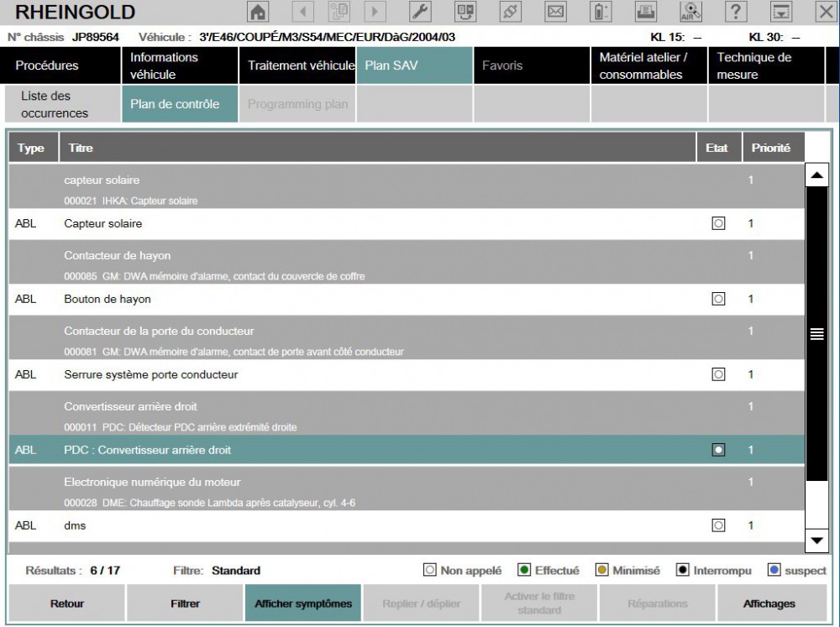Click the scrollbar thumb grip
The height and width of the screenshot is (627, 840).
pos(816,333)
